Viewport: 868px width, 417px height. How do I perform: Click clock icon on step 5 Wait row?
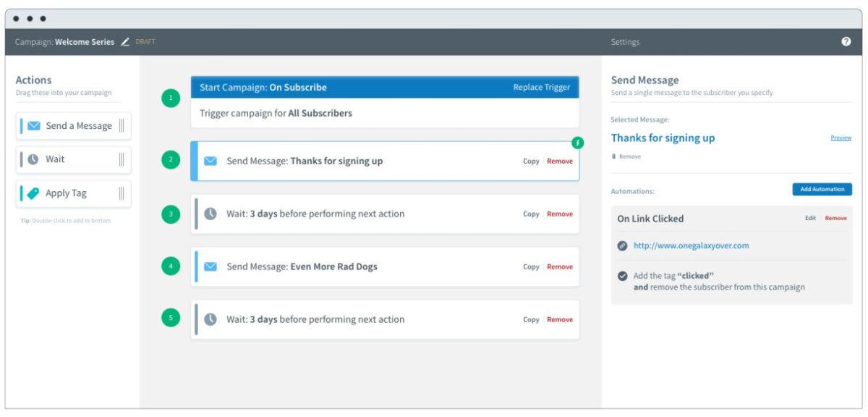click(x=210, y=319)
